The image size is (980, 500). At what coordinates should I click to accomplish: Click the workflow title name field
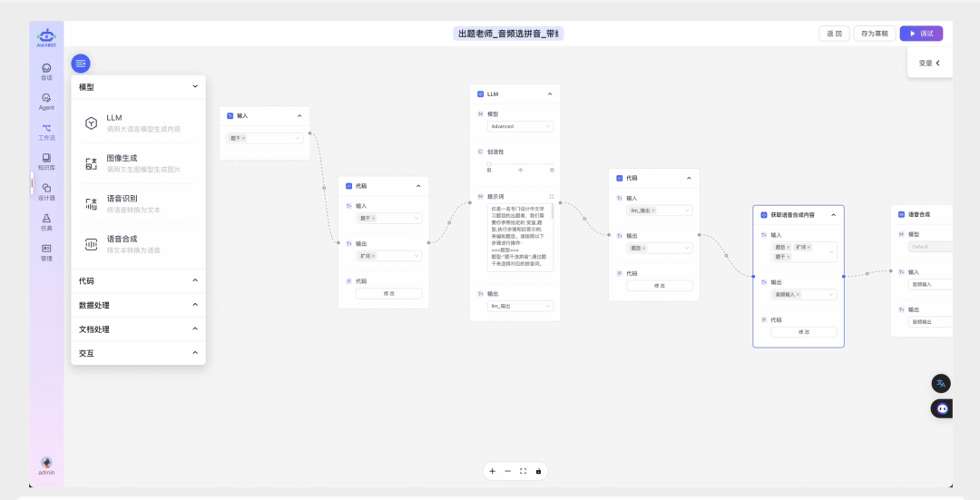tap(508, 34)
